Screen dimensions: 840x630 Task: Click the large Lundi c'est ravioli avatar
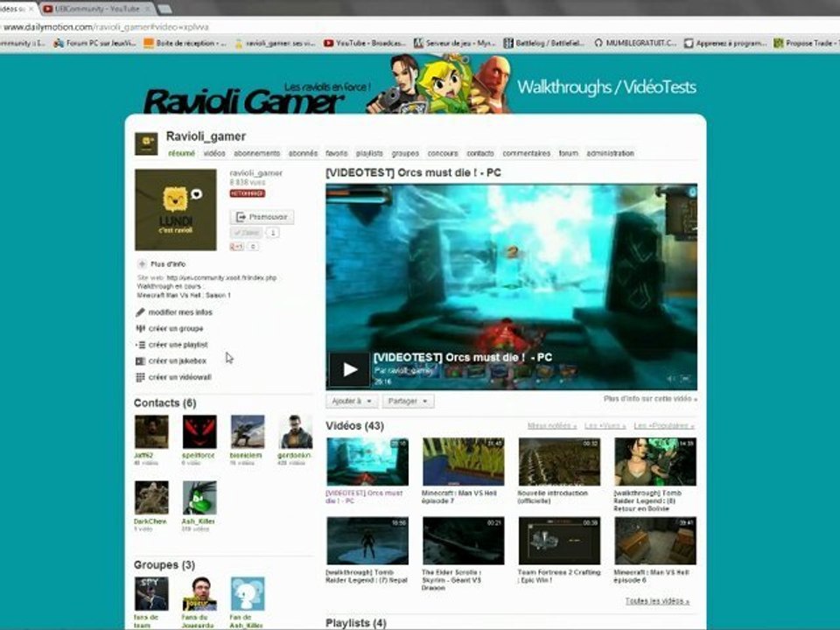[x=176, y=210]
